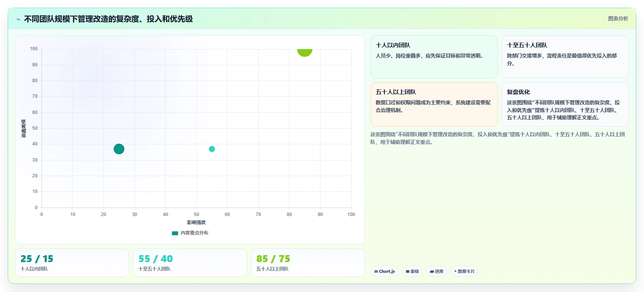The width and height of the screenshot is (644, 292).
Task: Click the Chart.js tag chip
Action: click(x=385, y=271)
